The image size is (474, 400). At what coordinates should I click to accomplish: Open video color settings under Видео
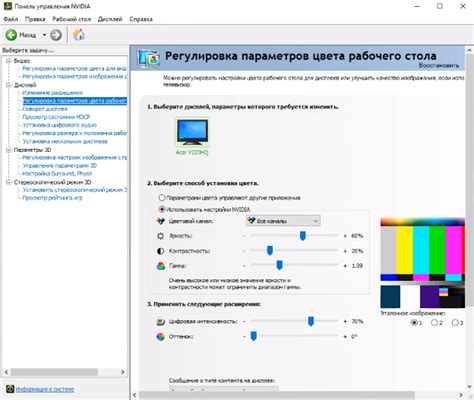[75, 68]
